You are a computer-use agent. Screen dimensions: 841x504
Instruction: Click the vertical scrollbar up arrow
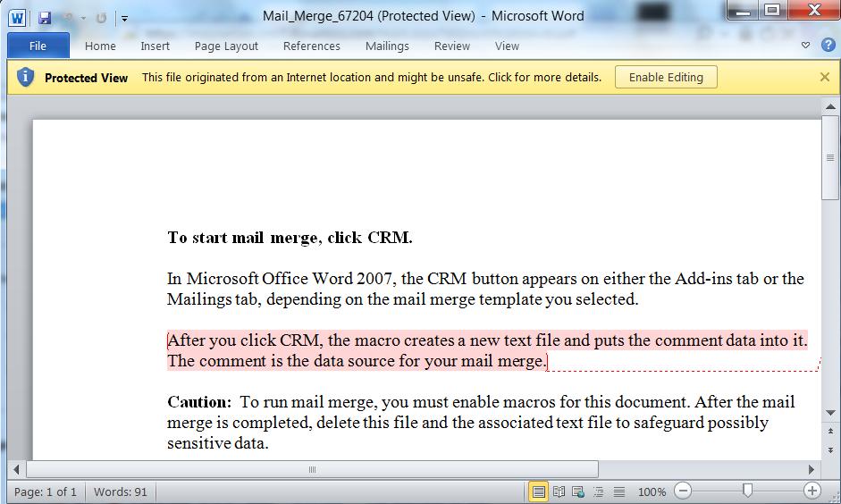(830, 106)
